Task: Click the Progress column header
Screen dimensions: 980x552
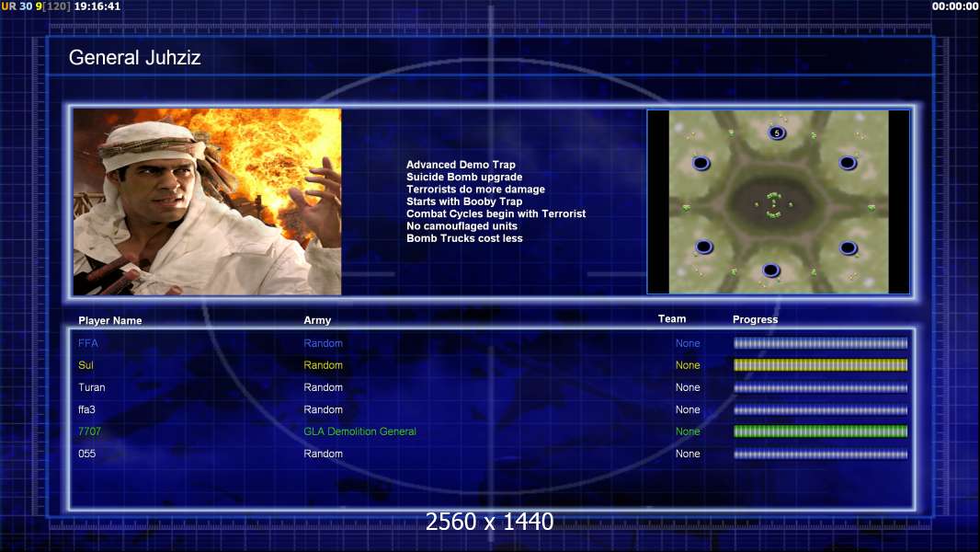Action: point(755,319)
